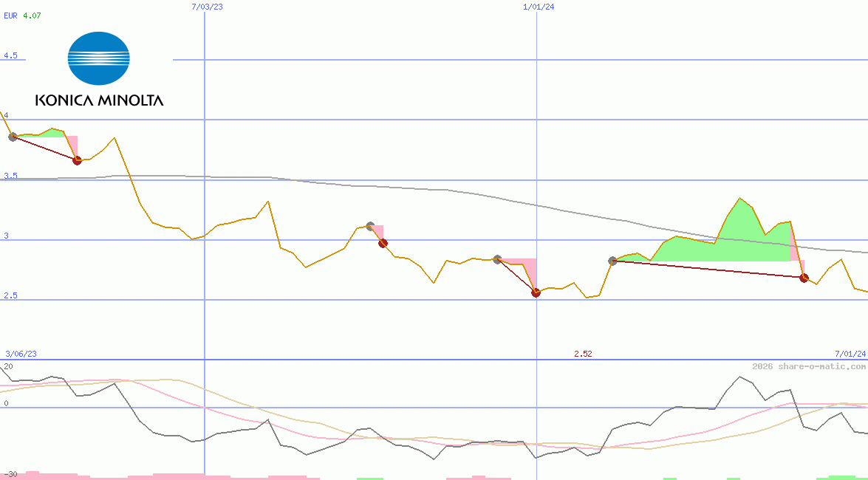The width and height of the screenshot is (868, 480).
Task: Select the gray trade marker near the 3.0 level
Action: [370, 226]
